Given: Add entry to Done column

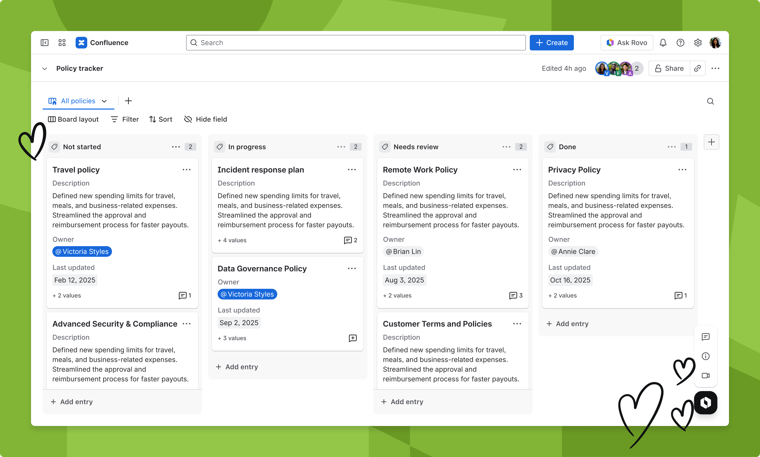Looking at the screenshot, I should 568,324.
